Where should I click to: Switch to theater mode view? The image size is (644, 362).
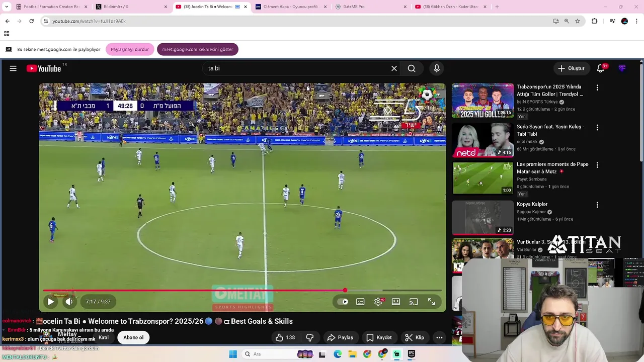(396, 302)
